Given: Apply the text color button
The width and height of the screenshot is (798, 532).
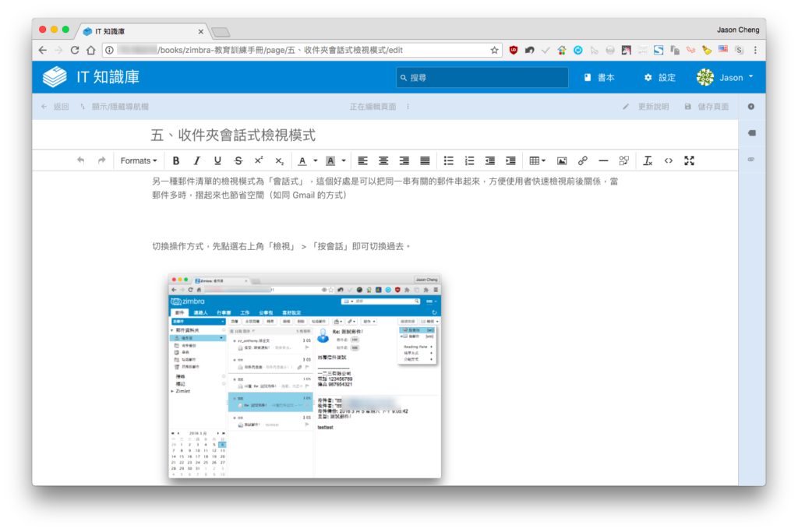Looking at the screenshot, I should (302, 160).
